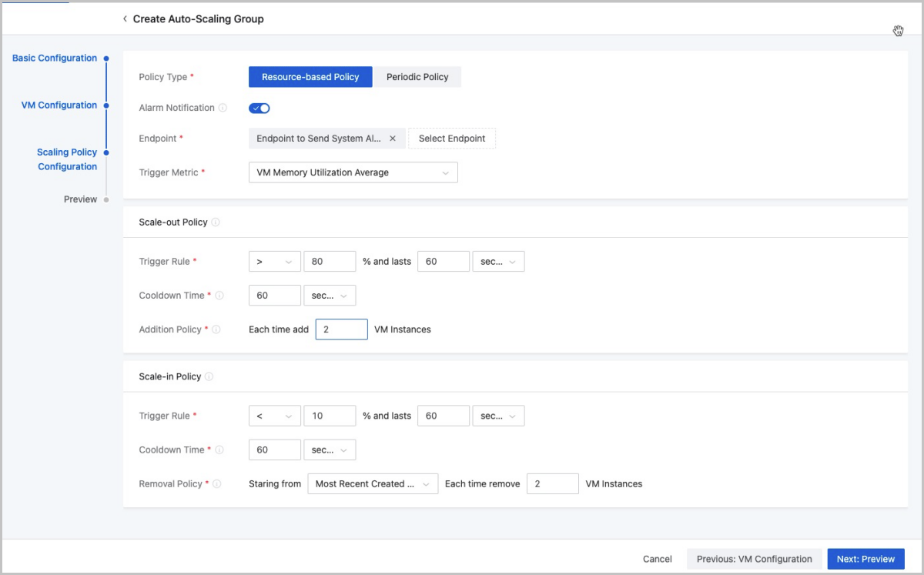Click the back arrow beside Create Auto-Scaling Group
Viewport: 924px width, 575px height.
pyautogui.click(x=125, y=19)
